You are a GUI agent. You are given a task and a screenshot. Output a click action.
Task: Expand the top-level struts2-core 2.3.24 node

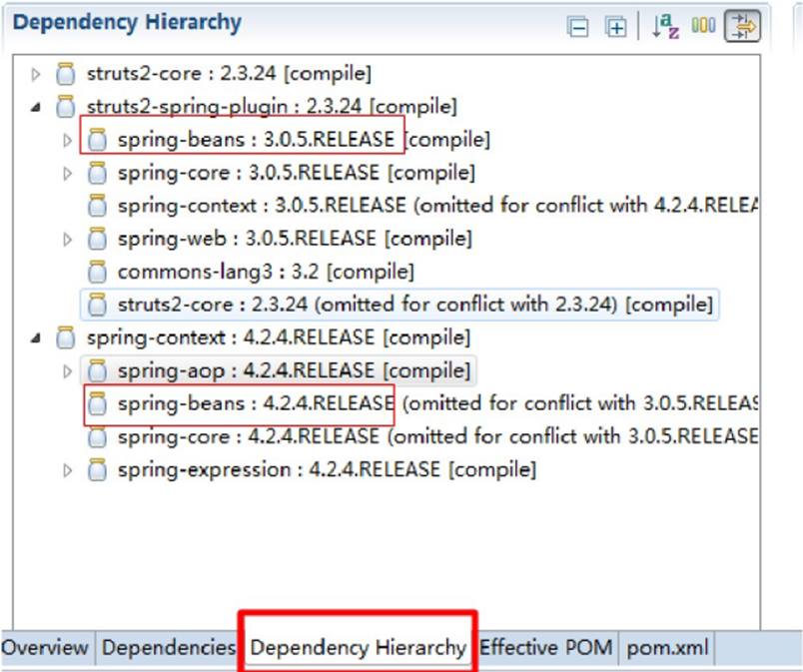(35, 74)
